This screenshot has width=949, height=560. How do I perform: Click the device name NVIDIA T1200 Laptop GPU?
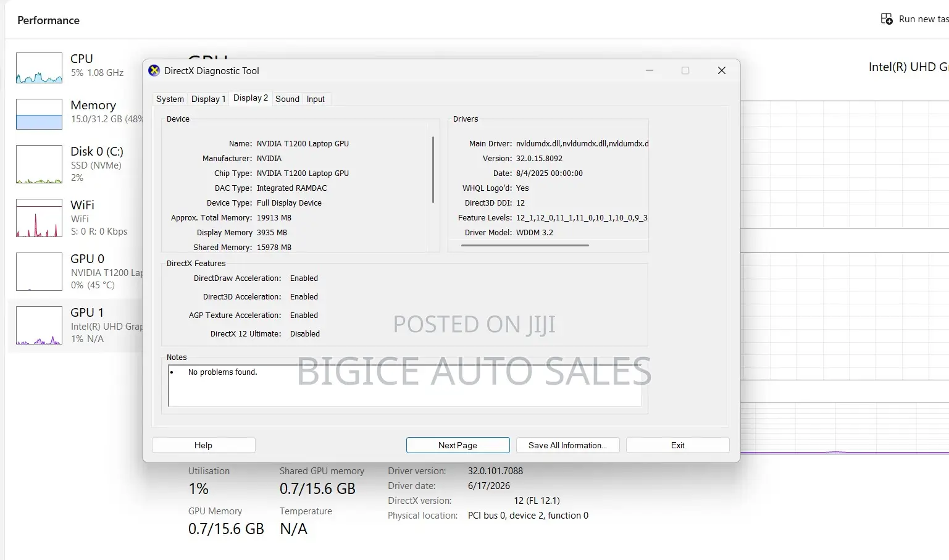click(303, 144)
